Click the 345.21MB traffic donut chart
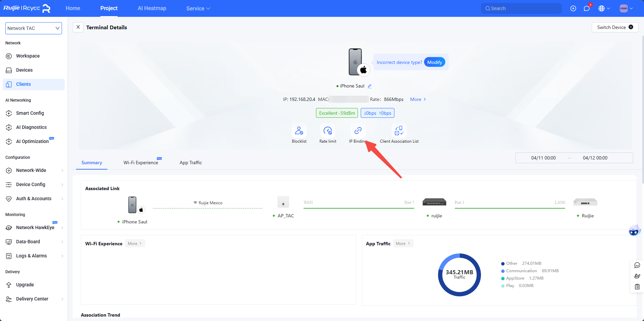 (x=459, y=275)
